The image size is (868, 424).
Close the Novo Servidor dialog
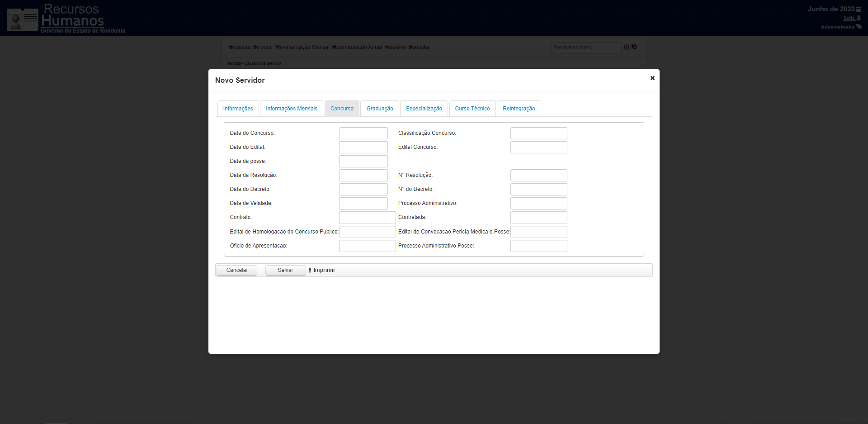[x=652, y=78]
